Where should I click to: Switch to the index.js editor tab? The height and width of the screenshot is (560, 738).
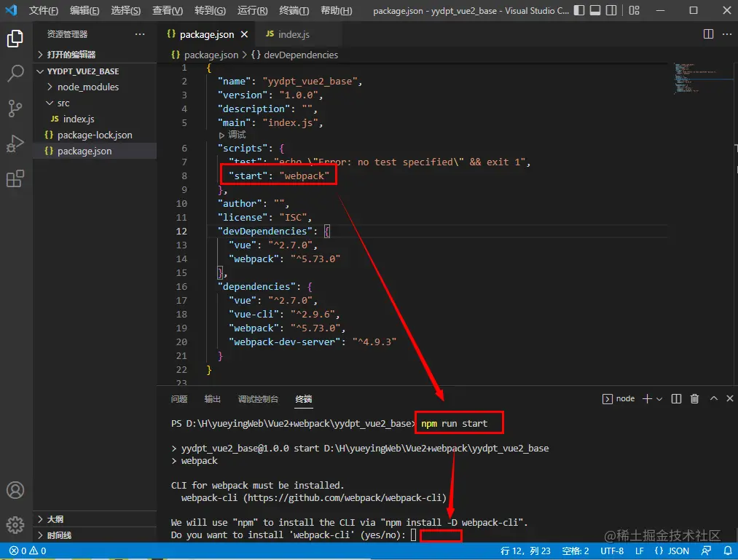point(294,34)
